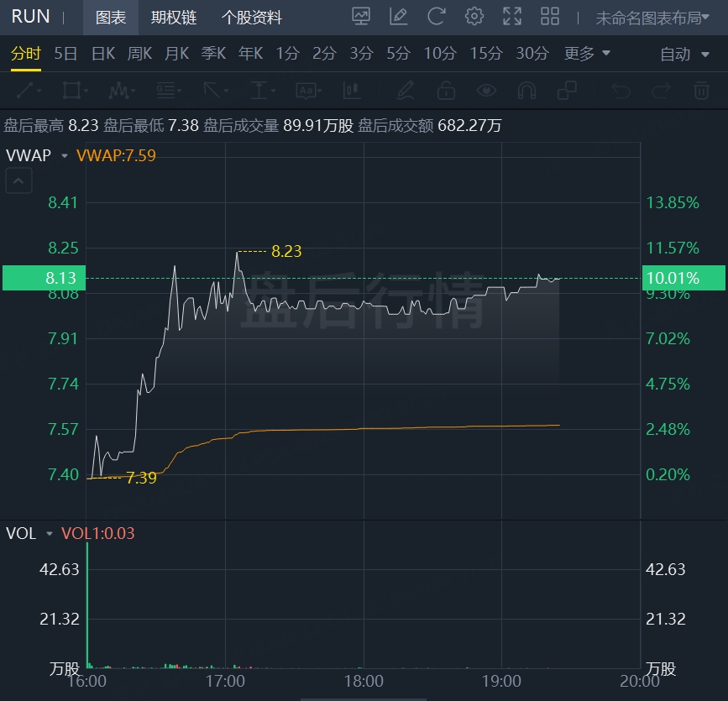The width and height of the screenshot is (728, 701).
Task: Click the RUN ticker symbol
Action: [x=30, y=17]
